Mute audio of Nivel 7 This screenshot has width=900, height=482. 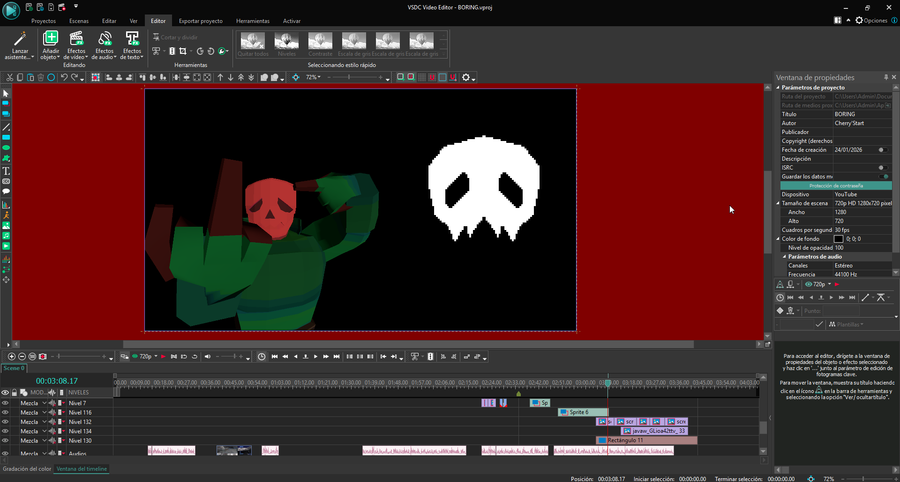(x=54, y=403)
